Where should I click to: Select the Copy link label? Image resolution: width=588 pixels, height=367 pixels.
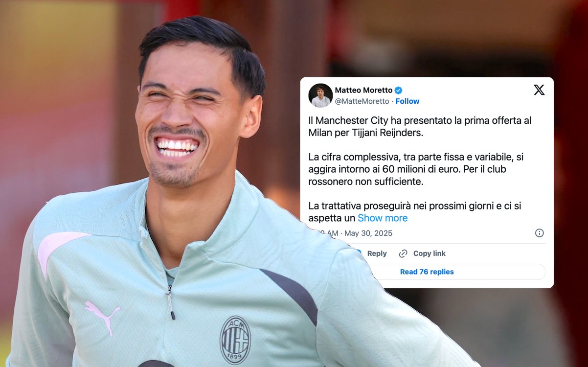pos(430,253)
